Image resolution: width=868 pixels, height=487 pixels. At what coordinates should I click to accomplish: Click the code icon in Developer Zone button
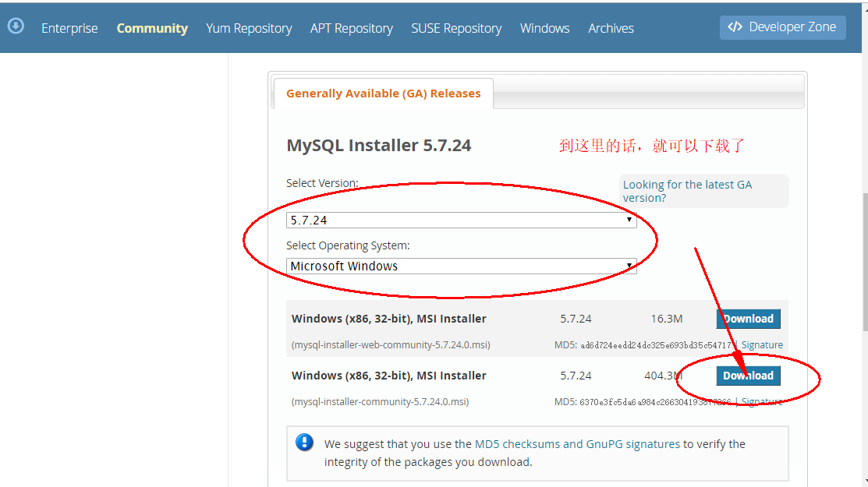pyautogui.click(x=736, y=27)
